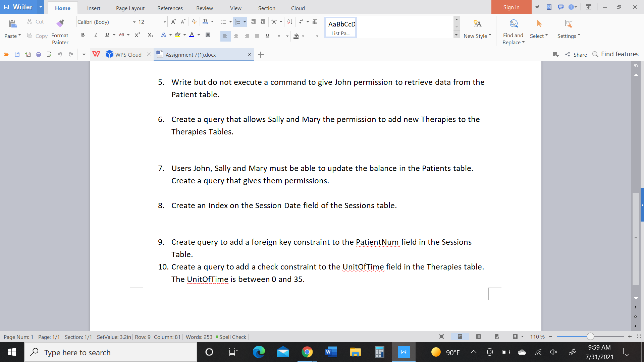Image resolution: width=644 pixels, height=362 pixels.
Task: Switch to the Page Layout tab
Action: click(130, 8)
